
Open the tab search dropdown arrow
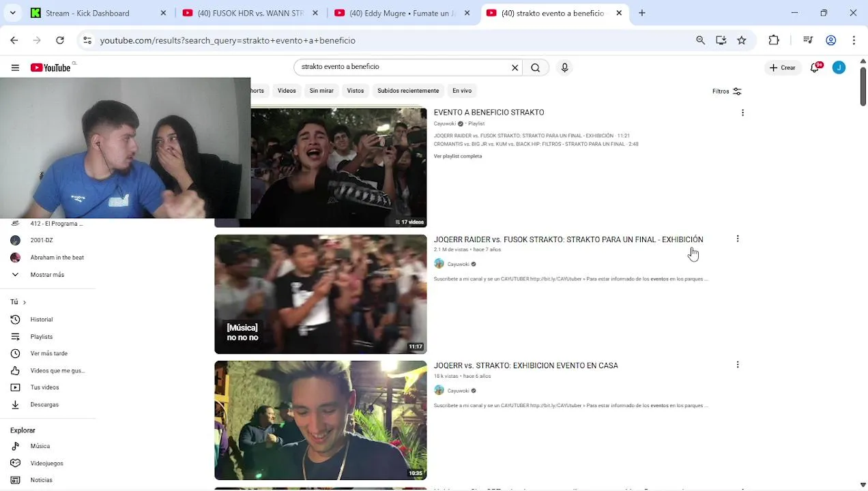point(12,13)
